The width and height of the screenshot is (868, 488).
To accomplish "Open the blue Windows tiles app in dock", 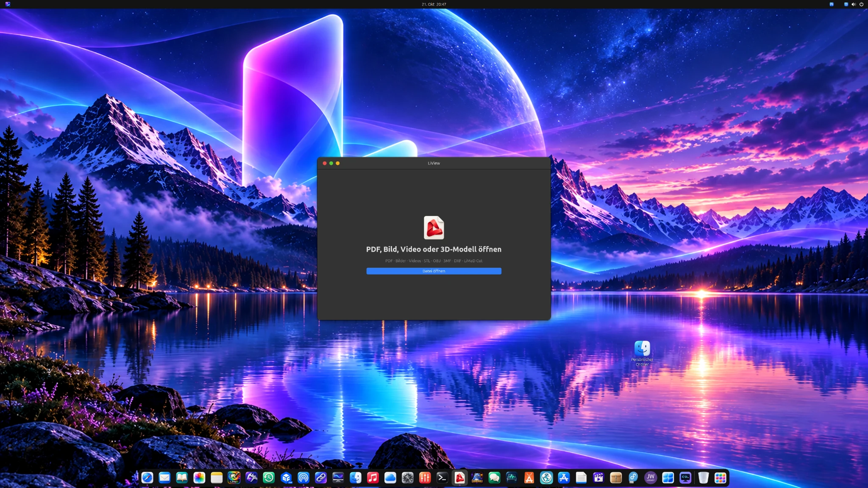I will [668, 478].
